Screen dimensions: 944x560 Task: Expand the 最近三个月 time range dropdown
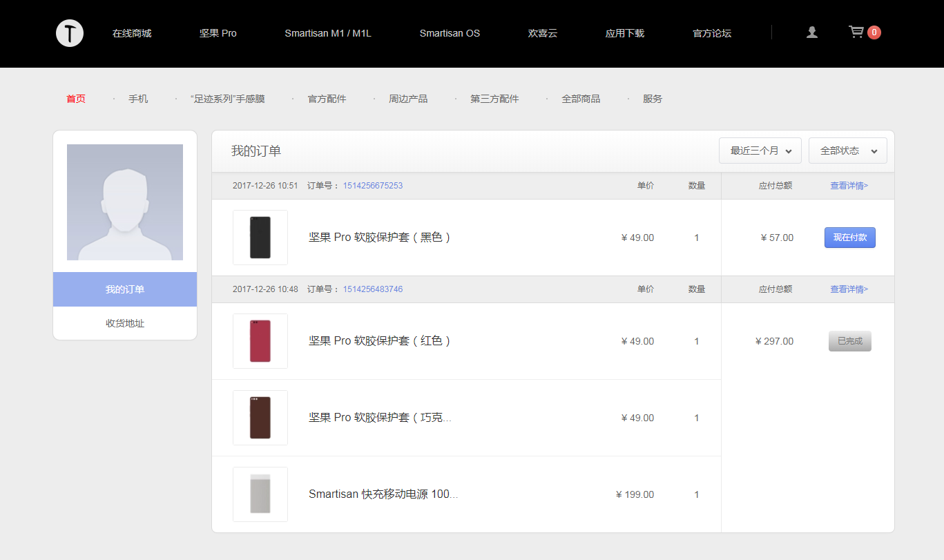(x=760, y=151)
